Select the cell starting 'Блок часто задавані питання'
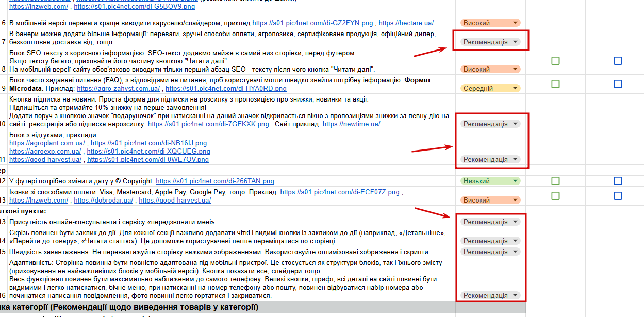644x317 pixels. coord(231,85)
